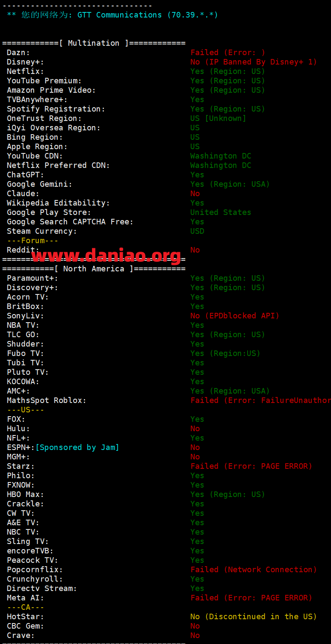Viewport: 331px width, 644px height.
Task: Click the Dazn label
Action: (18, 53)
